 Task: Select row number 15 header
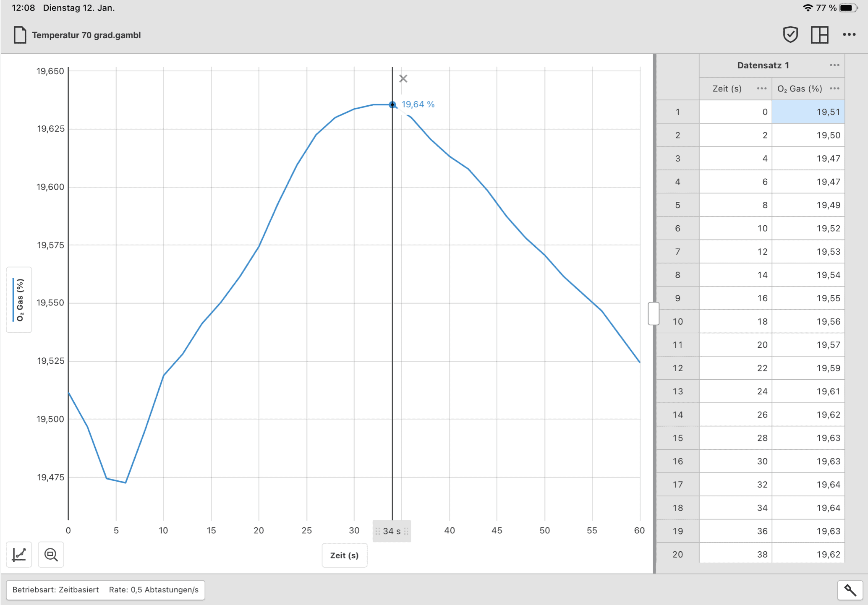[x=677, y=438]
